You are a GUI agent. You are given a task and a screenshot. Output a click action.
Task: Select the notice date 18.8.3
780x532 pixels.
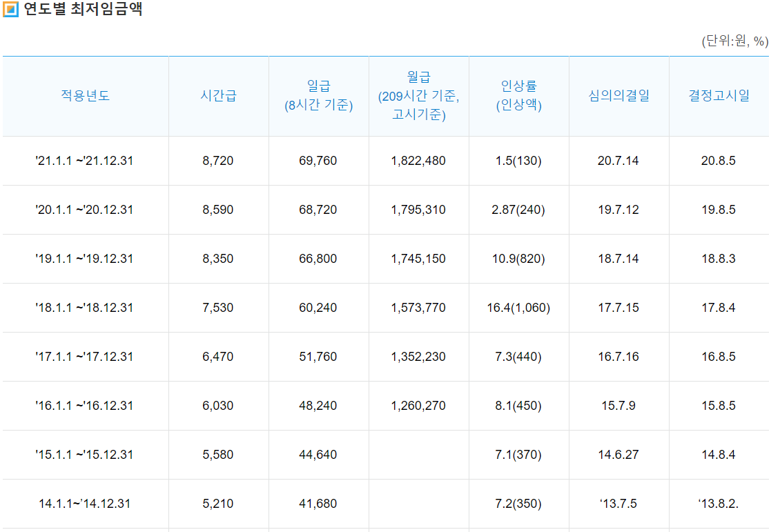point(719,259)
